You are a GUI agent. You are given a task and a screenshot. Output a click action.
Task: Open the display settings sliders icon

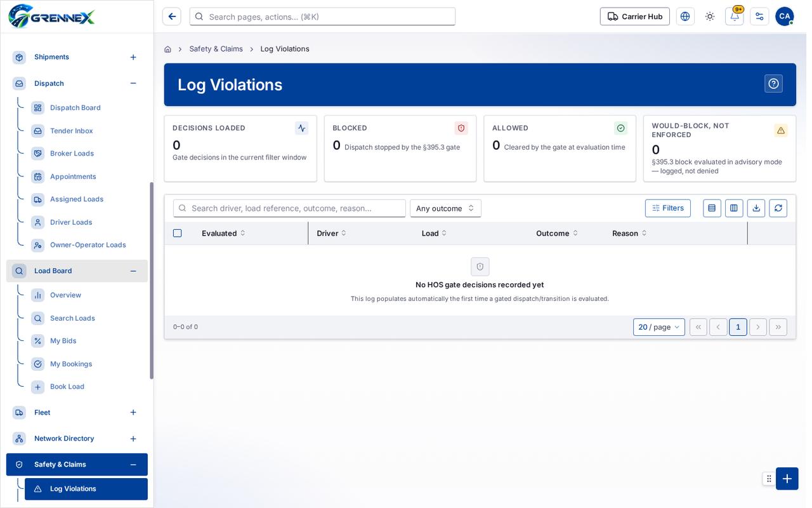(x=759, y=17)
